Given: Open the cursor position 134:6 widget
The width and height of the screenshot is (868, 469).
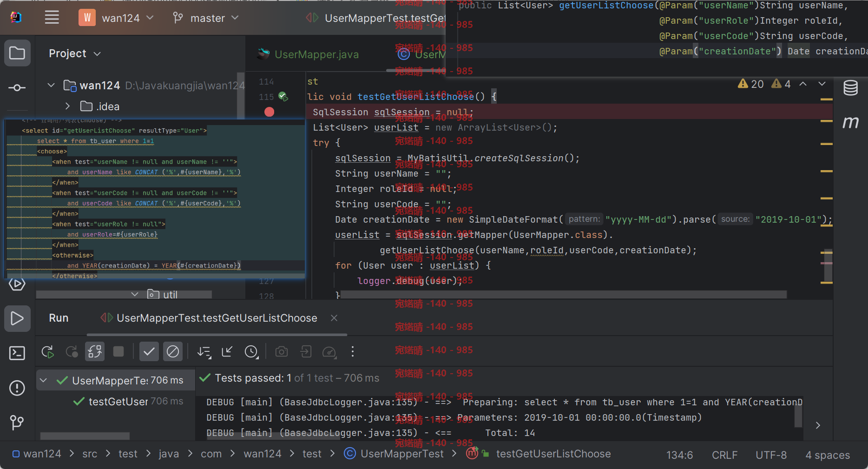Looking at the screenshot, I should pyautogui.click(x=679, y=455).
